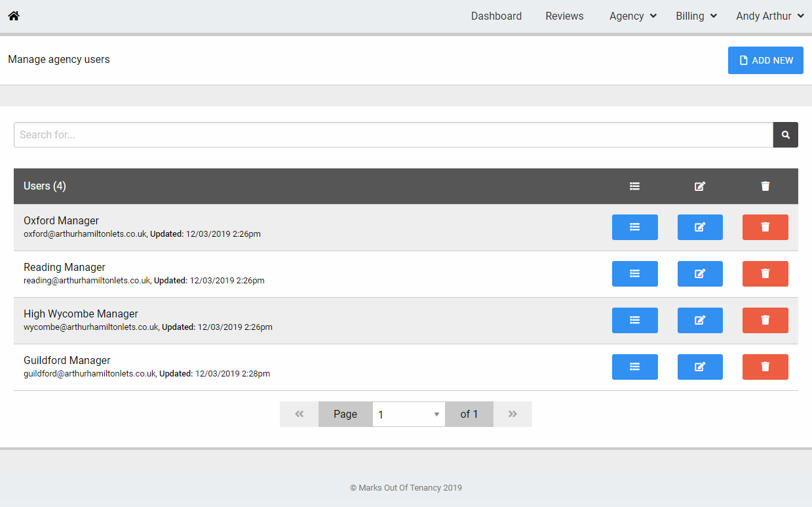The height and width of the screenshot is (507, 812).
Task: Open the list view for Guildford Manager
Action: (634, 367)
